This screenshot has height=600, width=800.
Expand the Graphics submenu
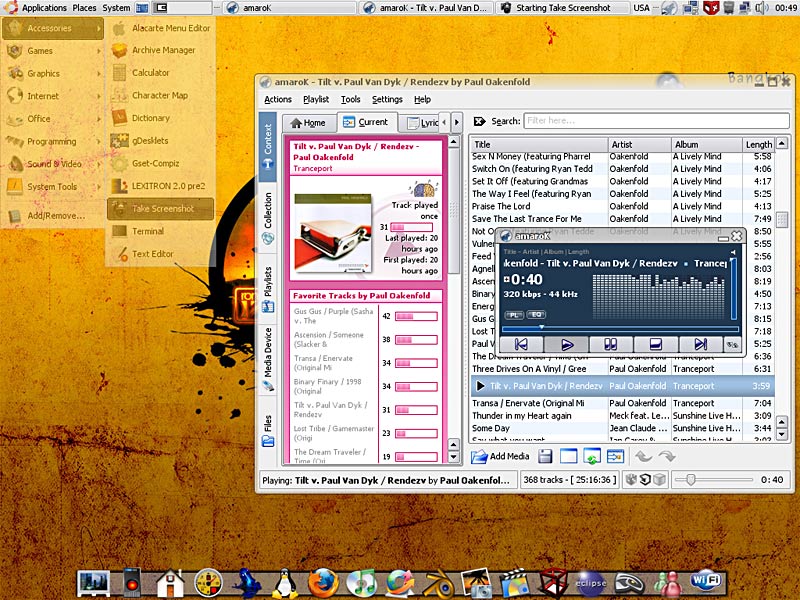click(x=53, y=73)
